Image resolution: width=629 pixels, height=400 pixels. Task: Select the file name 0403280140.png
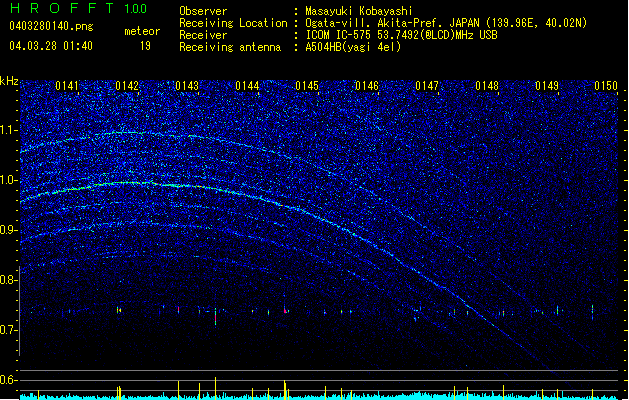(51, 26)
